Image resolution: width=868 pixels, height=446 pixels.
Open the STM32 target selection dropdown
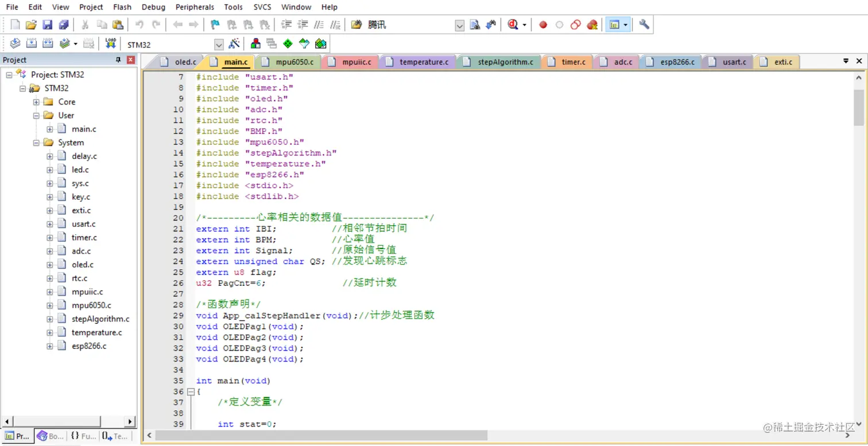(219, 44)
